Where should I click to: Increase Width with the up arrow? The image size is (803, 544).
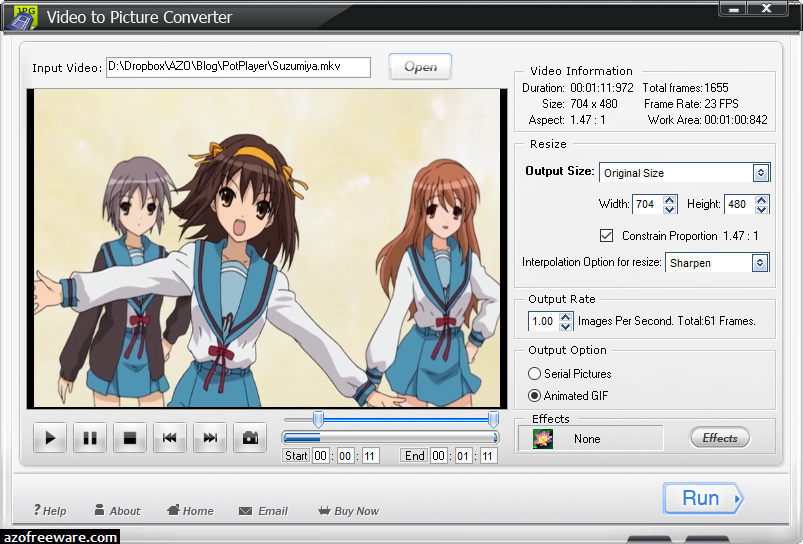669,199
